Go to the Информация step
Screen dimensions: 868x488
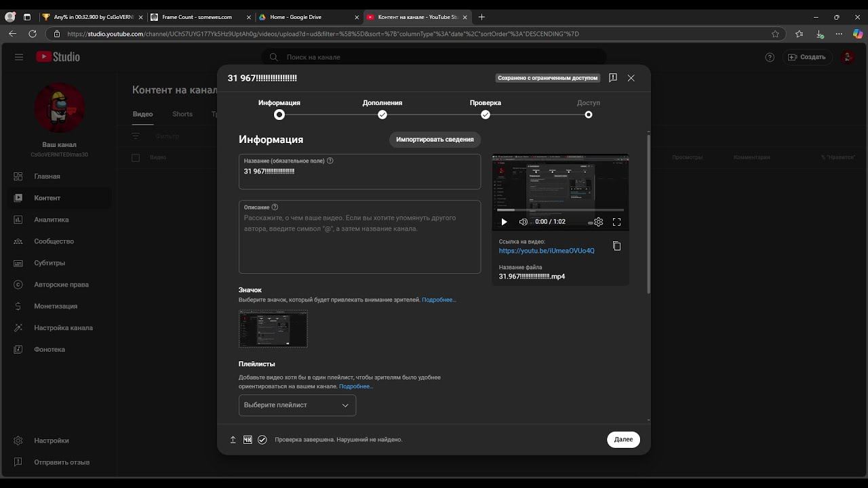[x=279, y=108]
